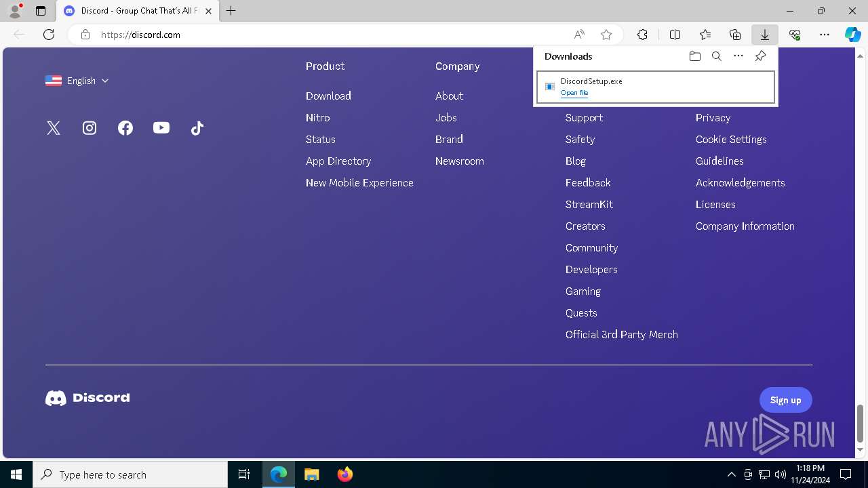Open Discord's X (Twitter) social page
This screenshot has width=868, height=488.
click(x=54, y=128)
